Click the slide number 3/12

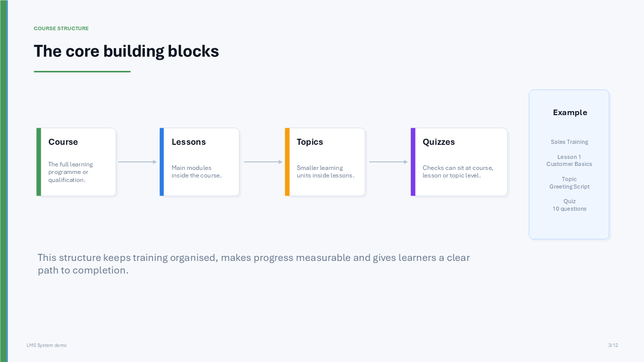point(613,345)
